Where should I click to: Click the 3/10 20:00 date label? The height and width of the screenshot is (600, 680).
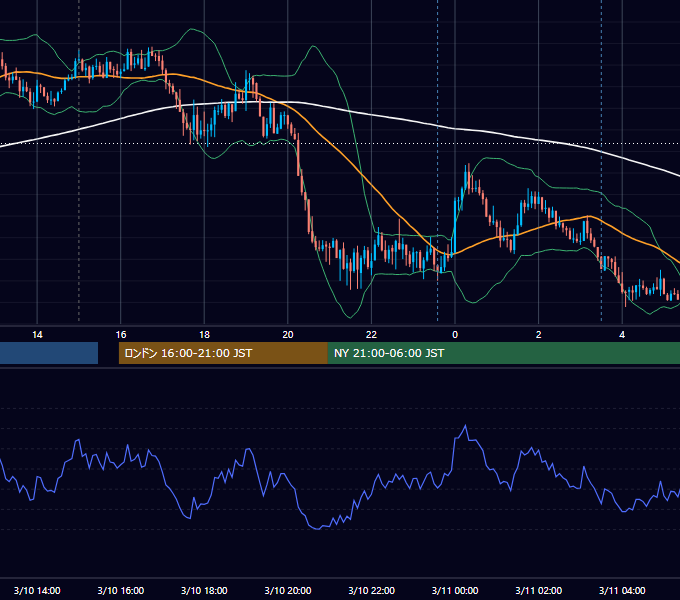pos(288,590)
